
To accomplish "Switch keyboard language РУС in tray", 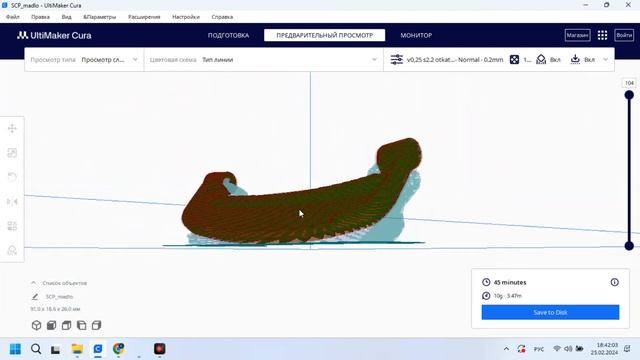I will point(539,349).
